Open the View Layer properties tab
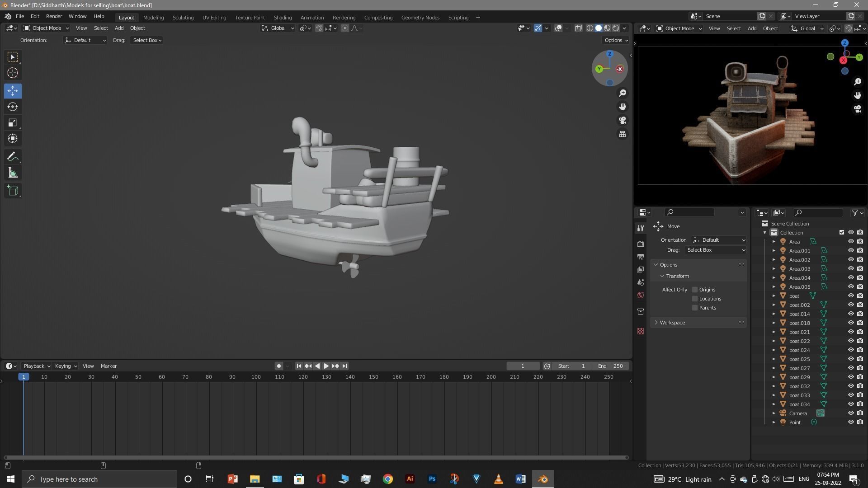 (640, 270)
